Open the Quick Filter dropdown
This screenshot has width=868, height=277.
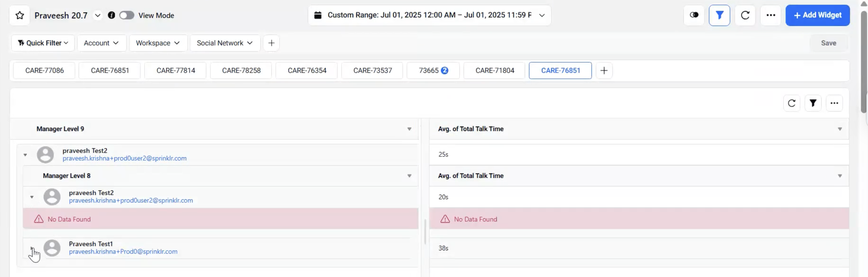point(43,43)
